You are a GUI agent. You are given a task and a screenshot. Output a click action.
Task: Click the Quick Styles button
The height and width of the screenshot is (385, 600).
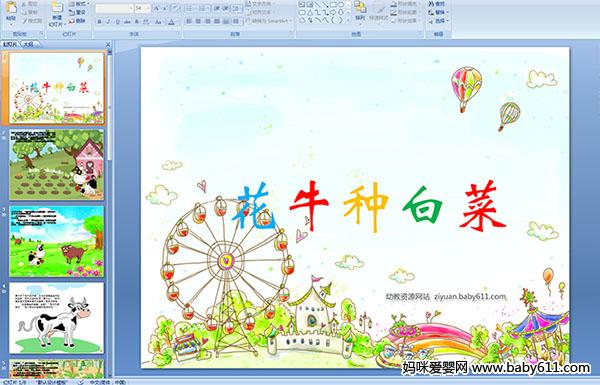coord(379,12)
